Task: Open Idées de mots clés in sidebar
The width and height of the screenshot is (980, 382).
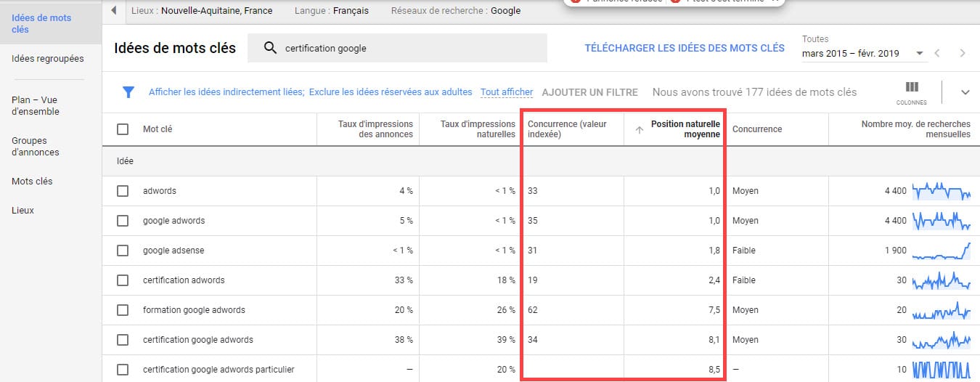Action: point(51,24)
